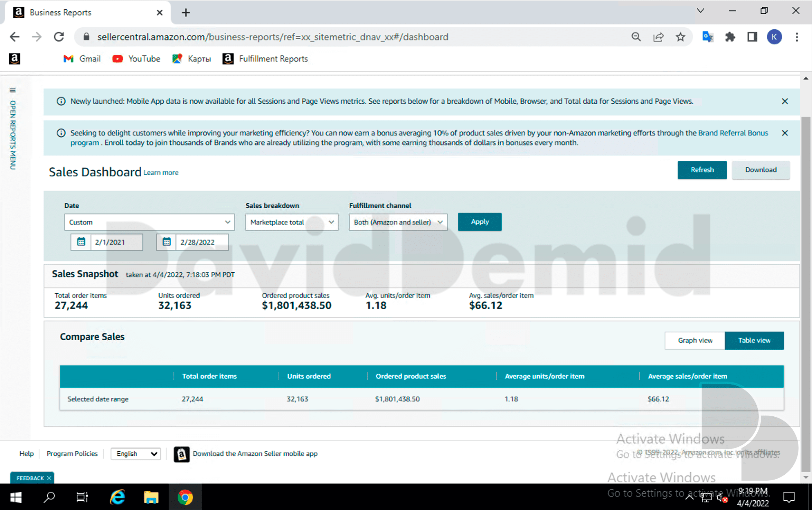812x510 pixels.
Task: Share this page via the share icon
Action: pos(658,37)
